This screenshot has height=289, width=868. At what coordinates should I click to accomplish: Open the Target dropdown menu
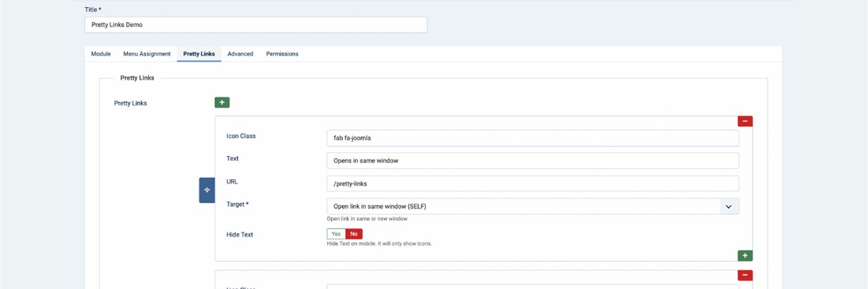[523, 207]
